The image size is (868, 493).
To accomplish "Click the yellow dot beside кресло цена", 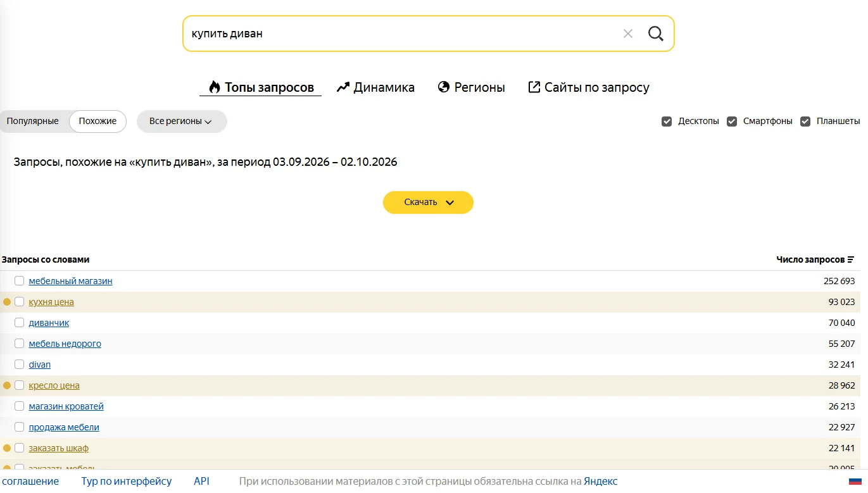I will pyautogui.click(x=7, y=385).
